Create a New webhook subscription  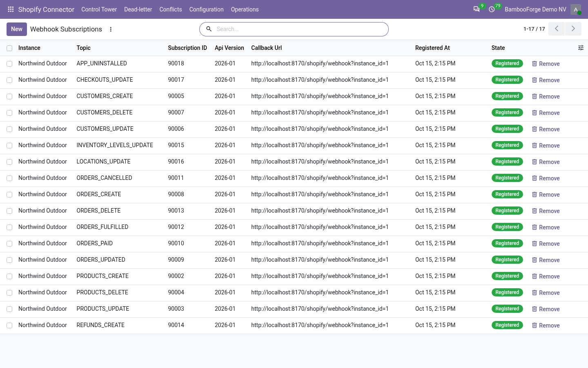[x=17, y=29]
